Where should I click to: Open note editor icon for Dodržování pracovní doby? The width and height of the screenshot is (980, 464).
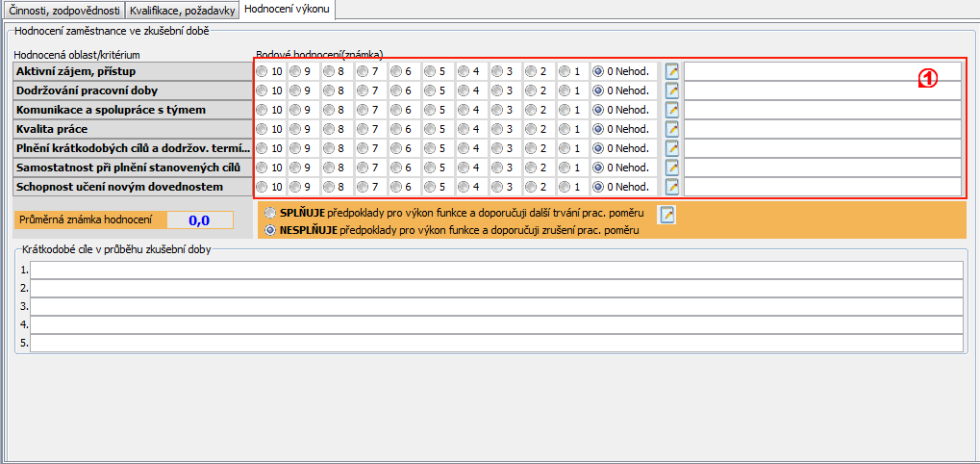click(x=672, y=90)
